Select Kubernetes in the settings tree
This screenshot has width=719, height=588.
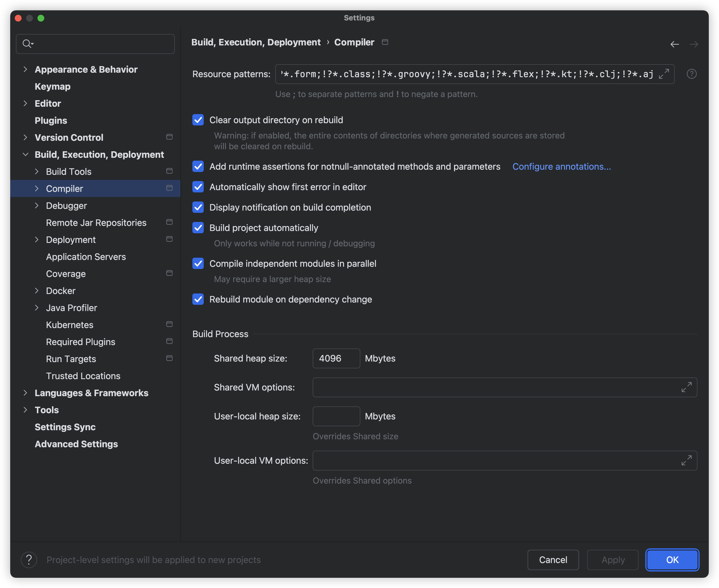(70, 325)
